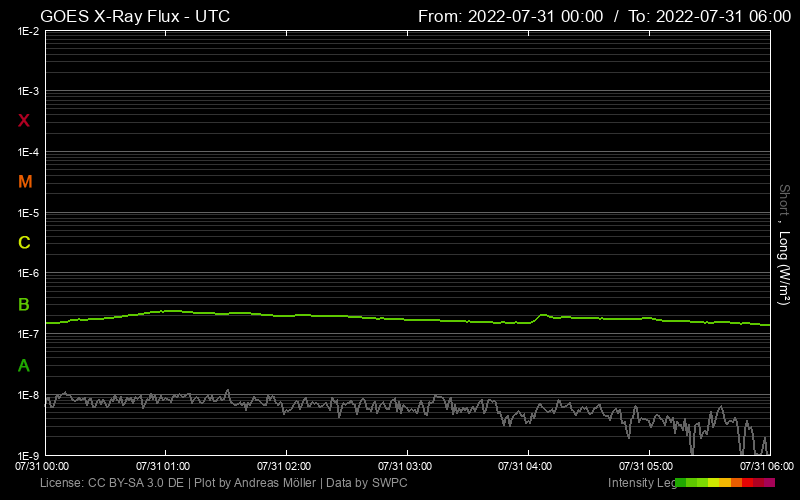Viewport: 800px width, 500px height.
Task: Click the 1E-9 y-axis label
Action: (28, 455)
